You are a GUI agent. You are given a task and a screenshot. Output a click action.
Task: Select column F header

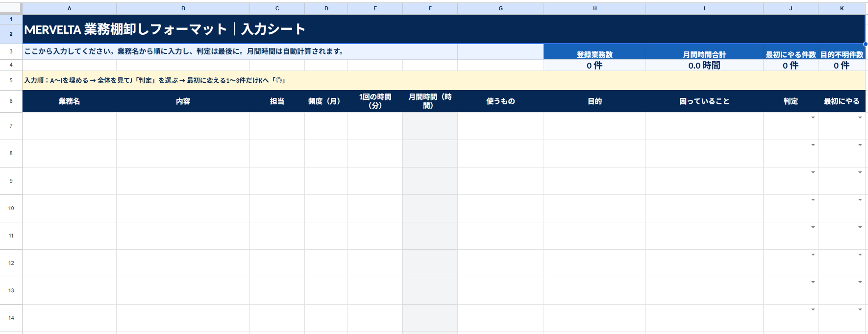[430, 8]
